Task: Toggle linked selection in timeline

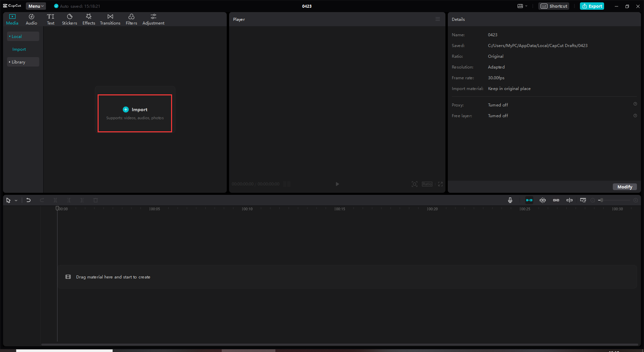Action: [x=556, y=200]
